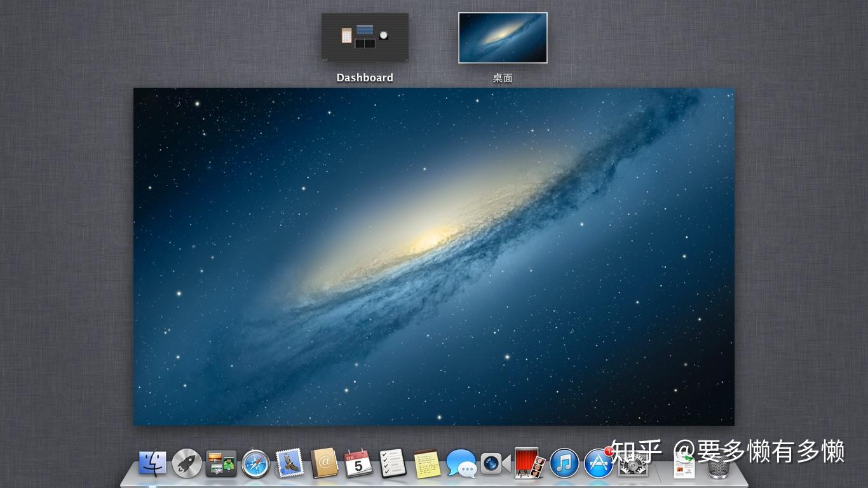Open the yellow Notes app
868x488 pixels.
pos(426,463)
